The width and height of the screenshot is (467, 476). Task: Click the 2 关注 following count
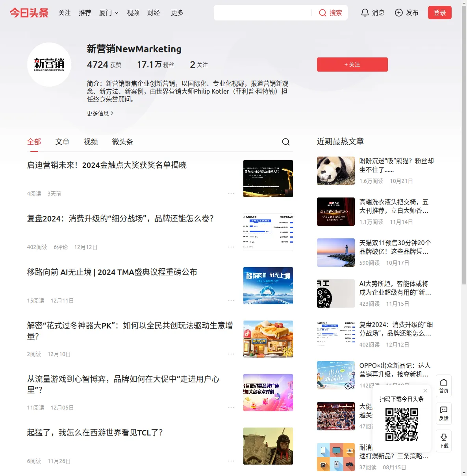(x=199, y=65)
